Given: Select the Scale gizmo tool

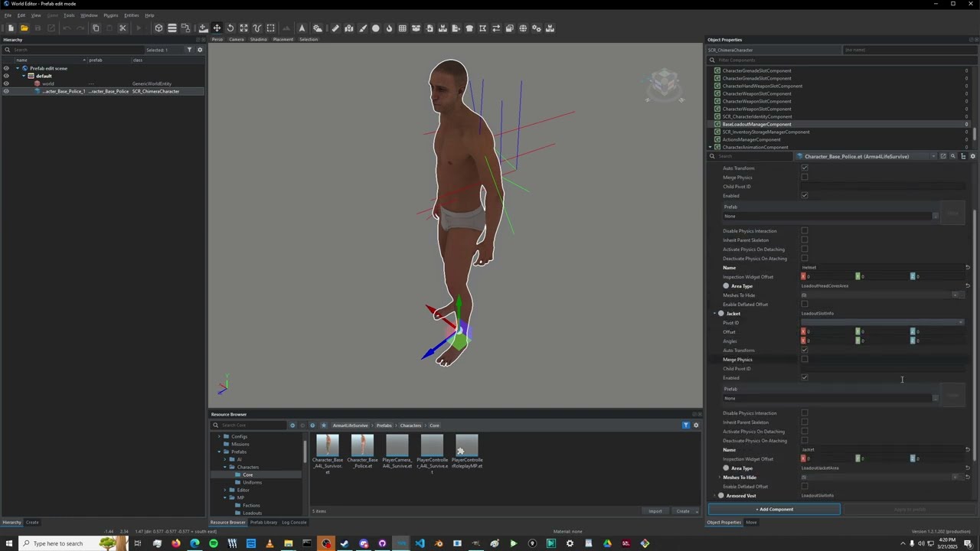Looking at the screenshot, I should pyautogui.click(x=243, y=28).
